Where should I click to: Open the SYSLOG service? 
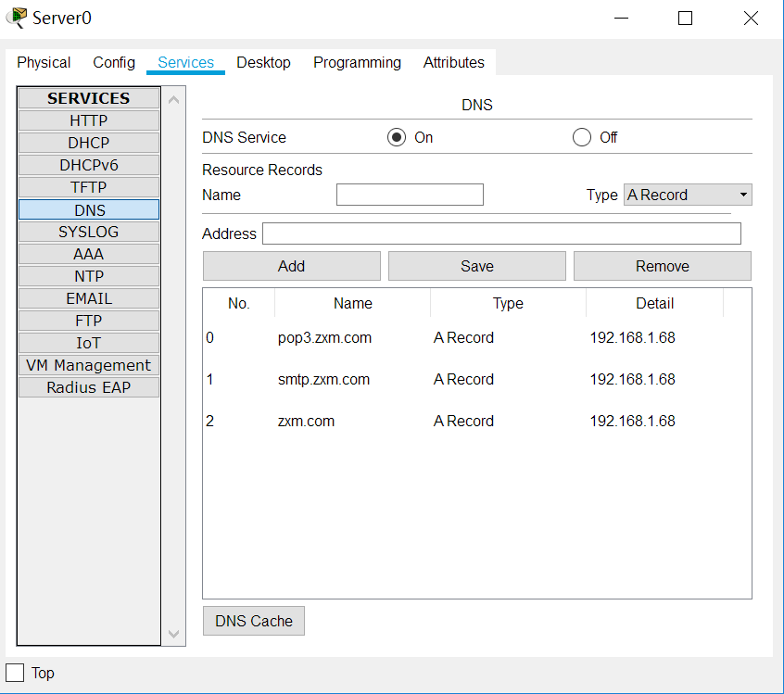point(89,232)
